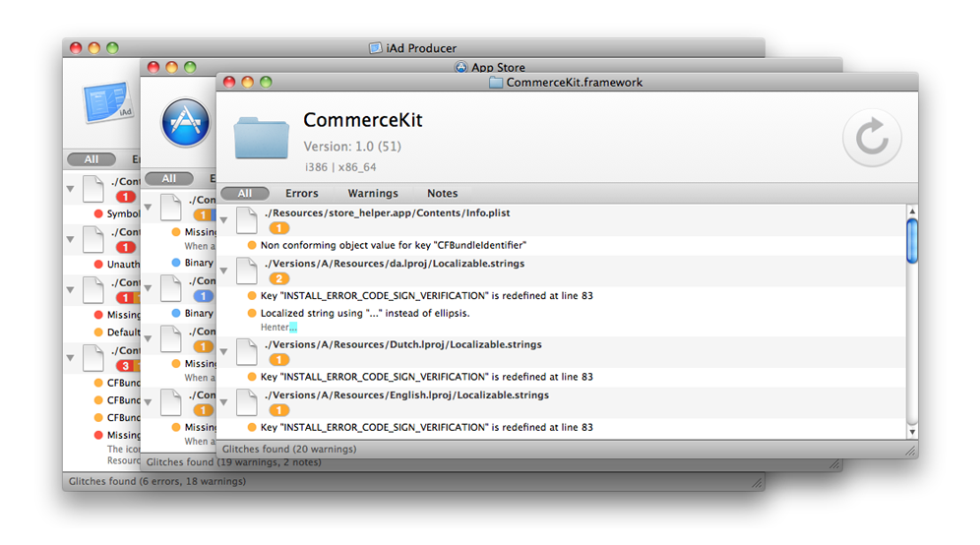Image resolution: width=980 pixels, height=545 pixels.
Task: Switch to the Notes filter tab
Action: point(442,193)
